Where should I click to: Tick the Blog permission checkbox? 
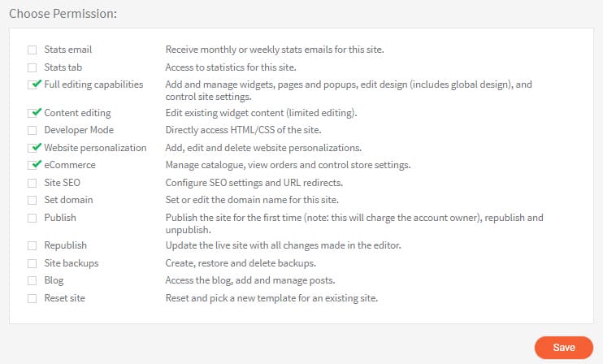(x=33, y=280)
